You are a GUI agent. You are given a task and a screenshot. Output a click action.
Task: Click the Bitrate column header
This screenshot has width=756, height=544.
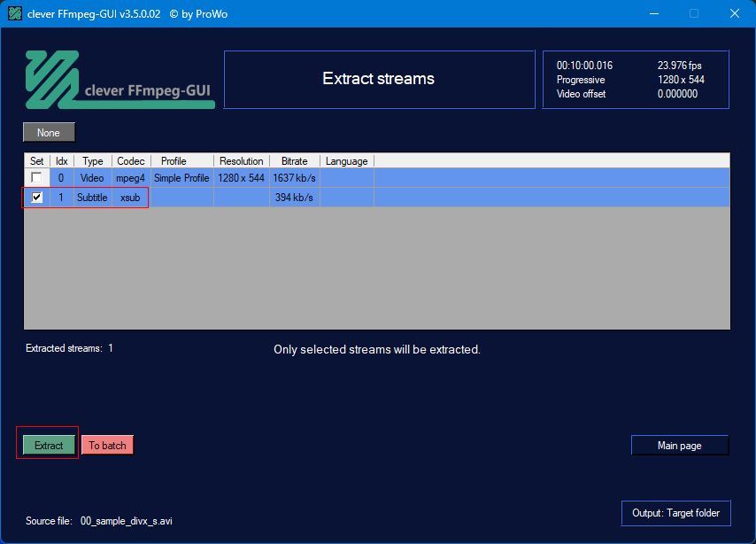[x=295, y=160]
